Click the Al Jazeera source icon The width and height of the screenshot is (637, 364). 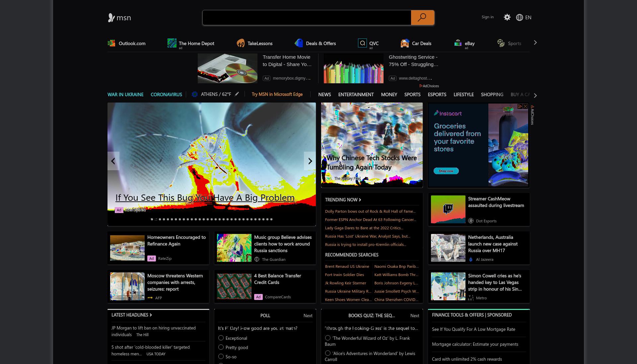471,259
